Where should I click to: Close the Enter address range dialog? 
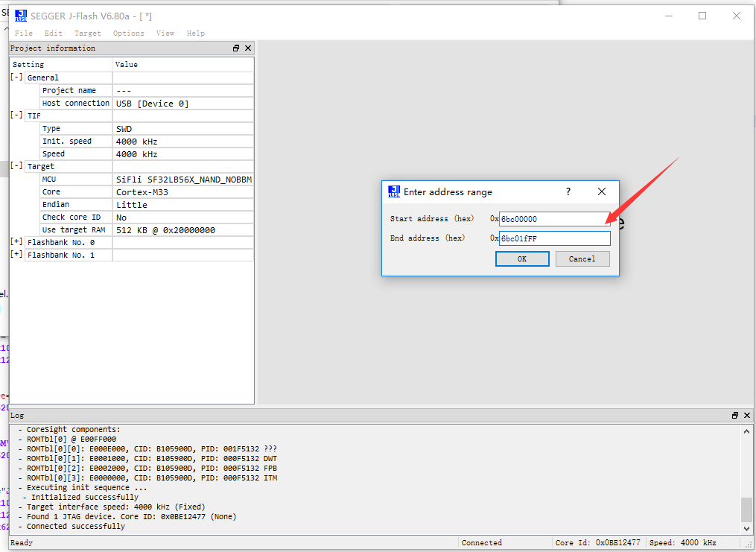(602, 191)
